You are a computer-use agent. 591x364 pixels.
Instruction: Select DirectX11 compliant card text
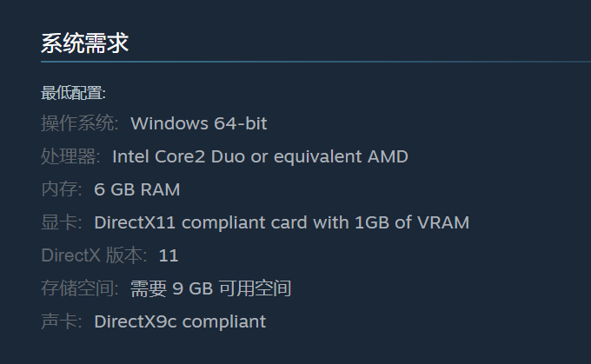282,222
